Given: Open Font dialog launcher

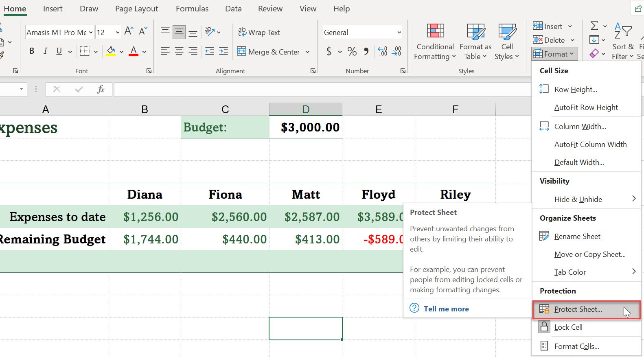Looking at the screenshot, I should (149, 71).
